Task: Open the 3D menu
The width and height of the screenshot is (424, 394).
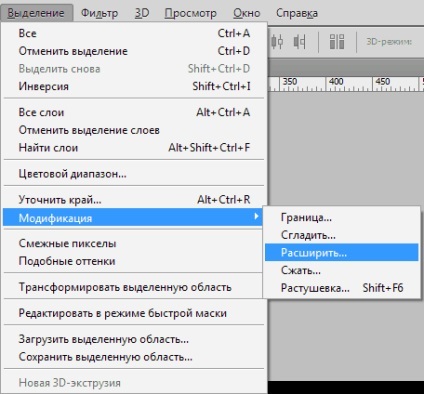Action: click(x=142, y=13)
